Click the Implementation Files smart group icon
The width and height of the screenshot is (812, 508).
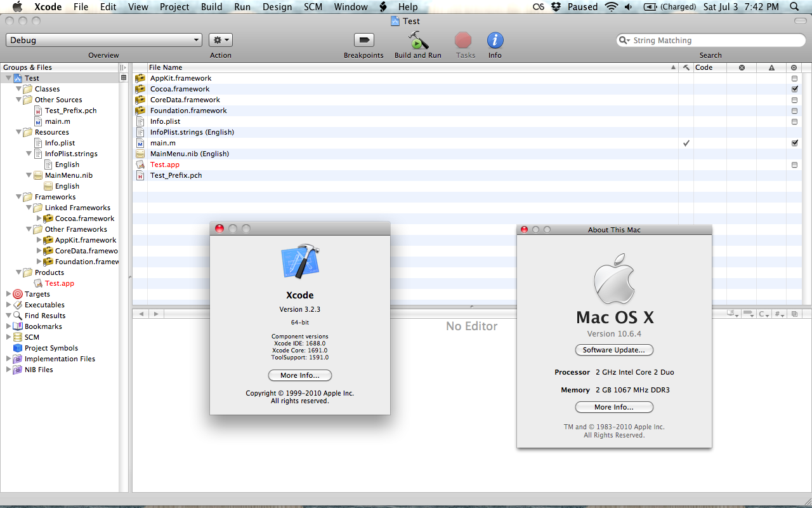[18, 359]
